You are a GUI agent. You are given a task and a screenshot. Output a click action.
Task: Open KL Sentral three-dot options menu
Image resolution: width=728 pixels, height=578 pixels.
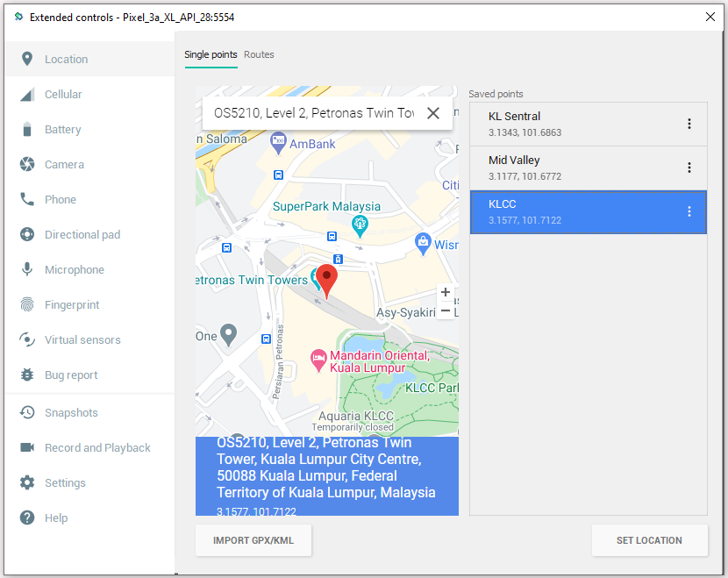689,124
